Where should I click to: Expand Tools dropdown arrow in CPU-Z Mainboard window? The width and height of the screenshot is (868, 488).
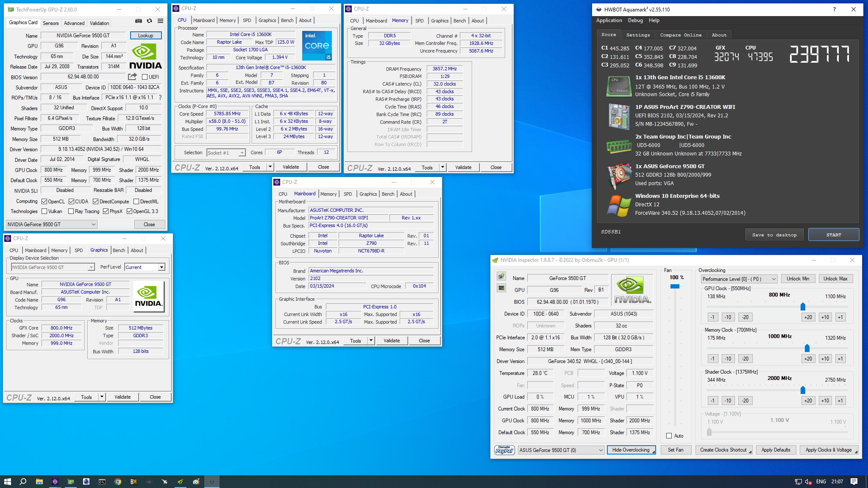(371, 341)
